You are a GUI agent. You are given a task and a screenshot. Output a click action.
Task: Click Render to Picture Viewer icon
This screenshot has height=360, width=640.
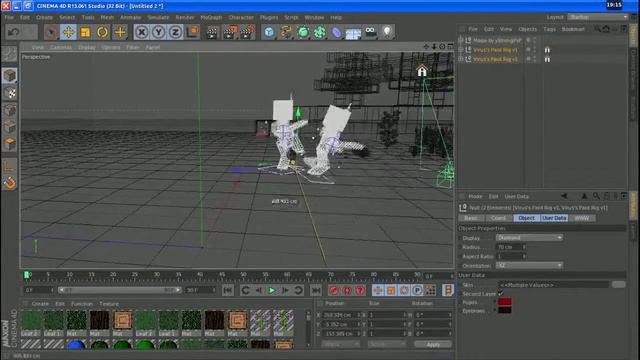[229, 32]
